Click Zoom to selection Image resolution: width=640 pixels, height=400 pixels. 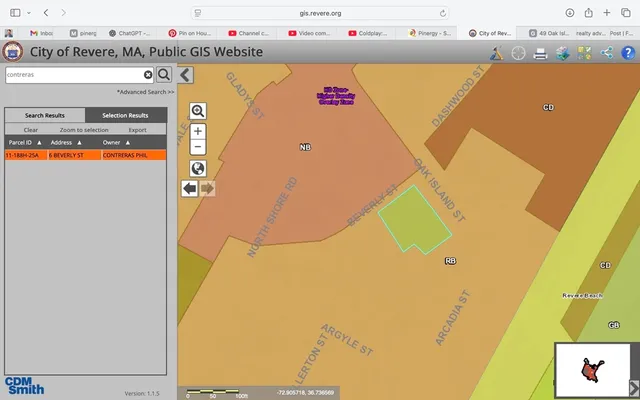tap(84, 130)
